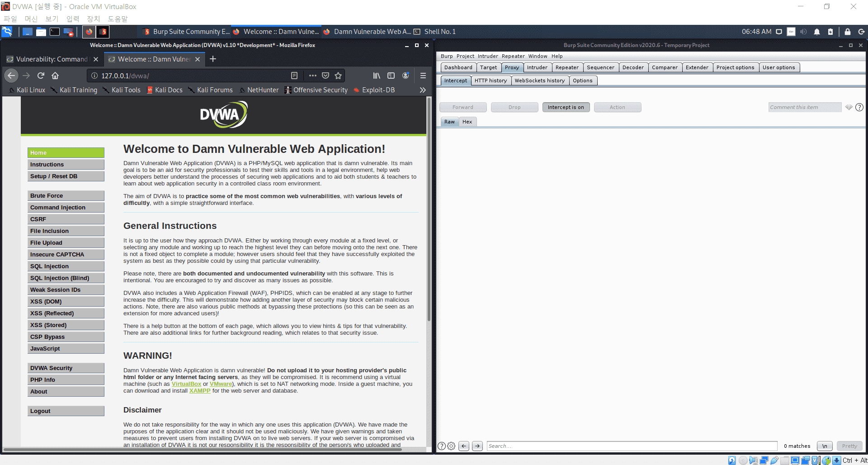The height and width of the screenshot is (465, 868).
Task: Open Burp help icon beside the comment field
Action: tap(859, 107)
